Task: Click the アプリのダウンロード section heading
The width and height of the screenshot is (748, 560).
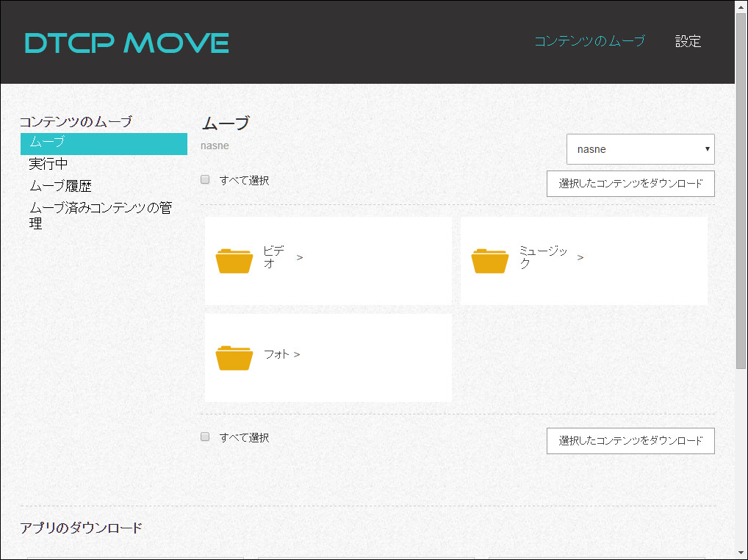Action: 82,527
